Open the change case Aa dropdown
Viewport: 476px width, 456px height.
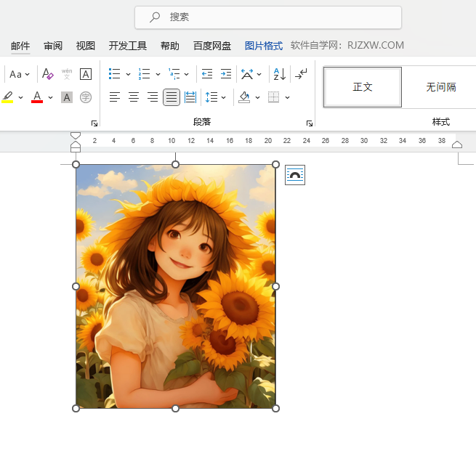[x=20, y=73]
